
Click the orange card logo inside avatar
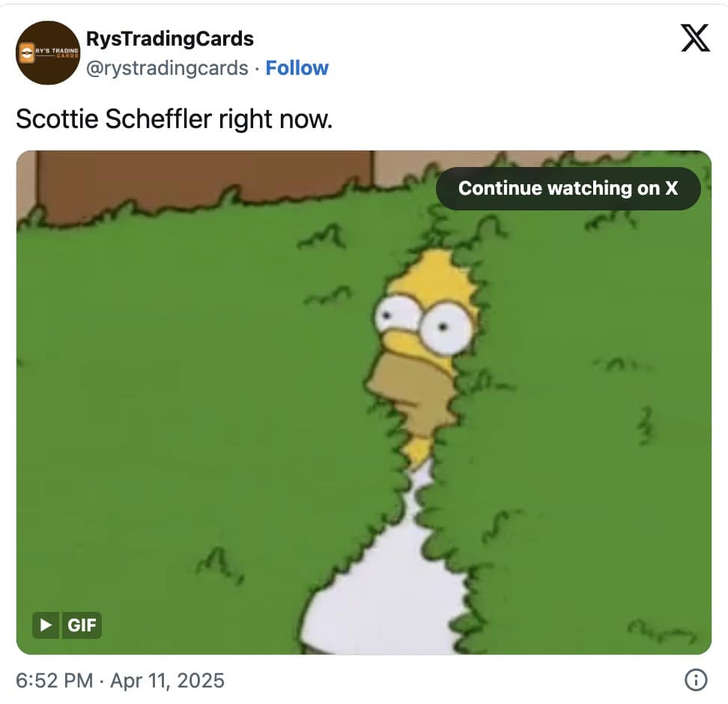click(27, 54)
